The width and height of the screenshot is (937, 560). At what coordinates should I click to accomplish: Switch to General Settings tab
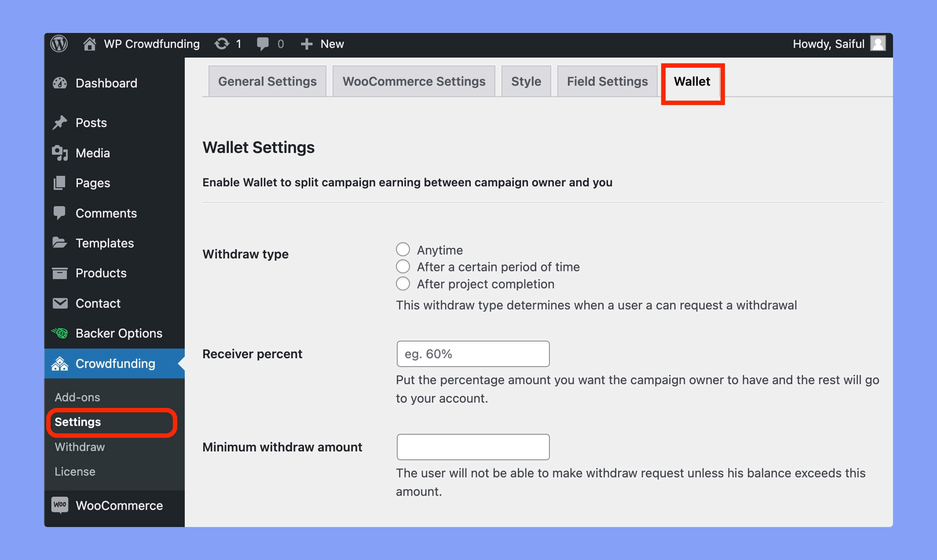[x=267, y=81]
